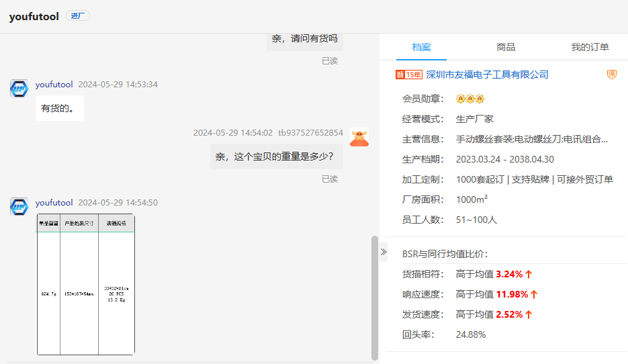Click the buyer's orange avatar icon
The height and width of the screenshot is (364, 628).
pos(359,138)
